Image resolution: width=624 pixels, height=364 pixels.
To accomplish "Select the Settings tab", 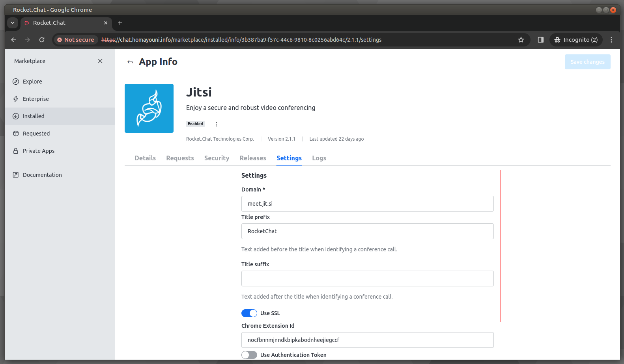I will coord(289,158).
